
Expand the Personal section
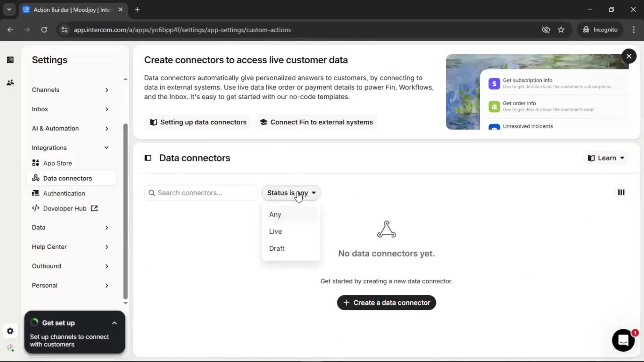[70, 286]
